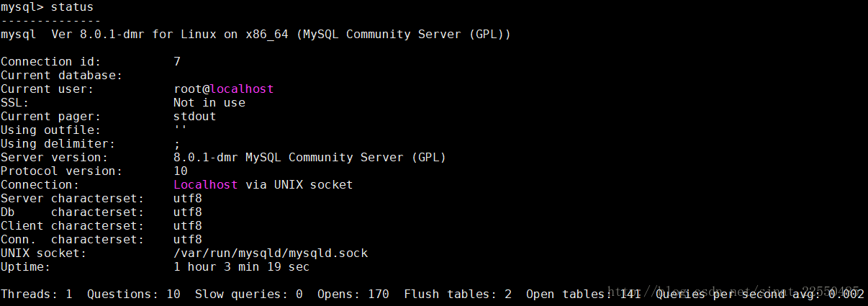868x306 pixels.
Task: Click the mysql version banner line
Action: 256,35
